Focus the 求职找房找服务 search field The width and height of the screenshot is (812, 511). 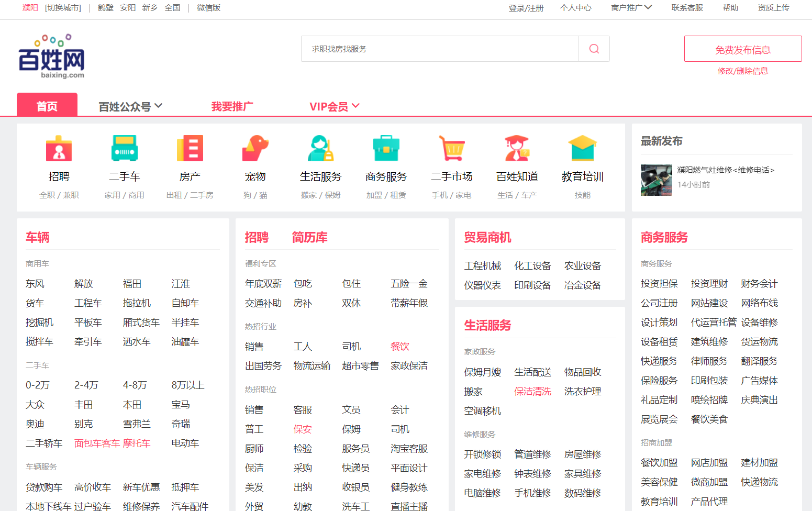[440, 49]
